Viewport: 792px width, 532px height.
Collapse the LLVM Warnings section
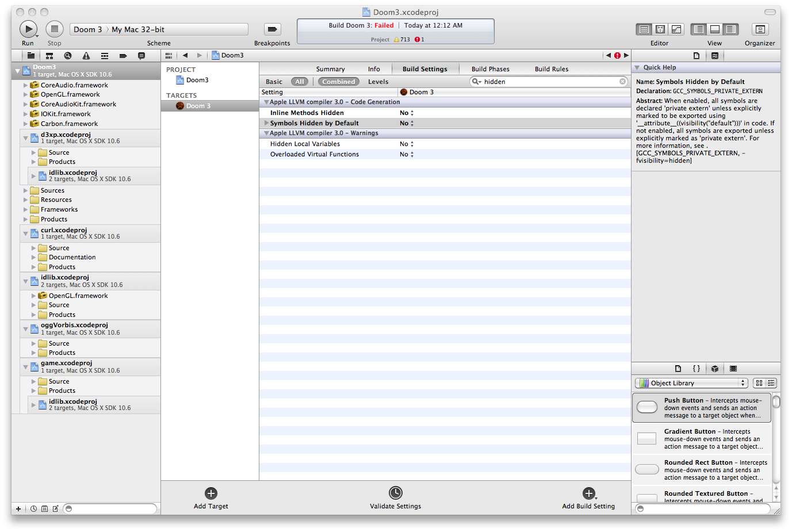(266, 133)
